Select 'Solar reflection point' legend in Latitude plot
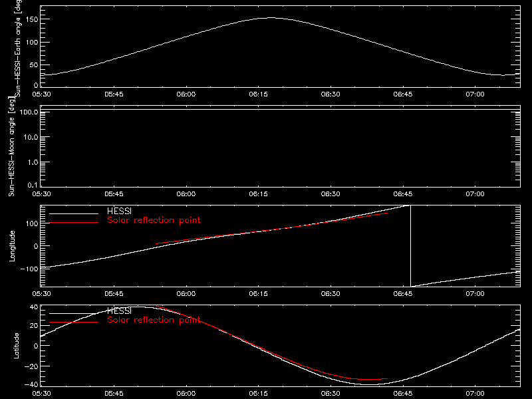This screenshot has width=532, height=399. pos(154,320)
